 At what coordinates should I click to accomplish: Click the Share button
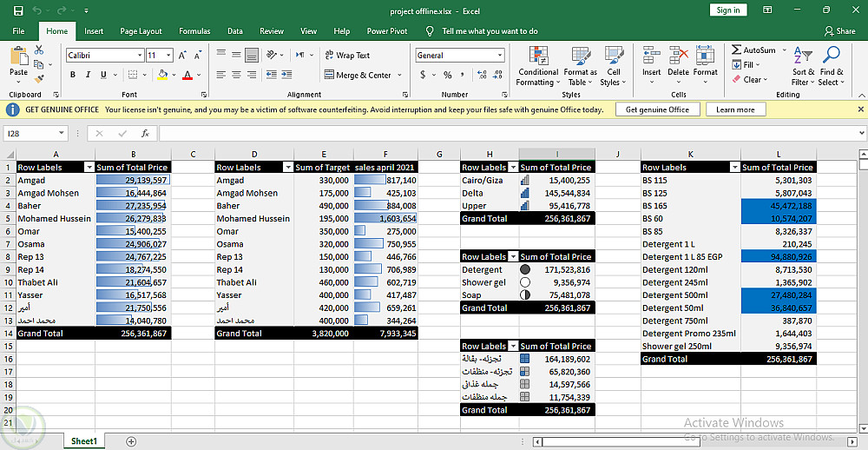coord(839,31)
